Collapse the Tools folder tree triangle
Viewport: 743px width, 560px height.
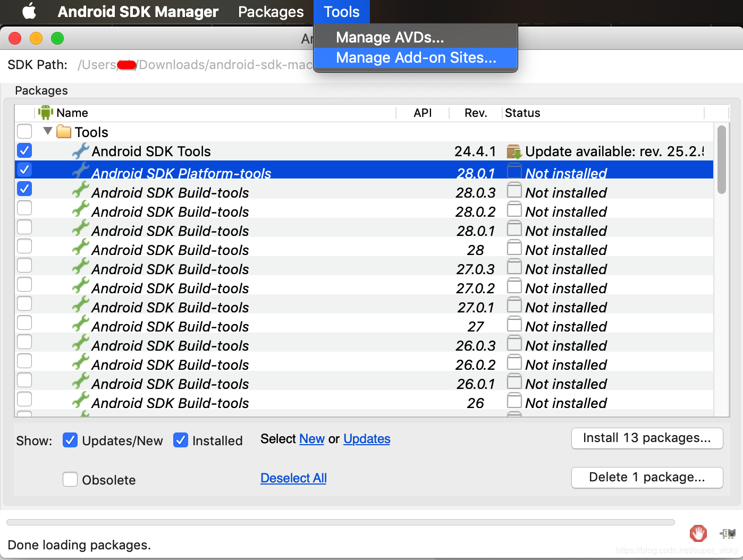(48, 131)
